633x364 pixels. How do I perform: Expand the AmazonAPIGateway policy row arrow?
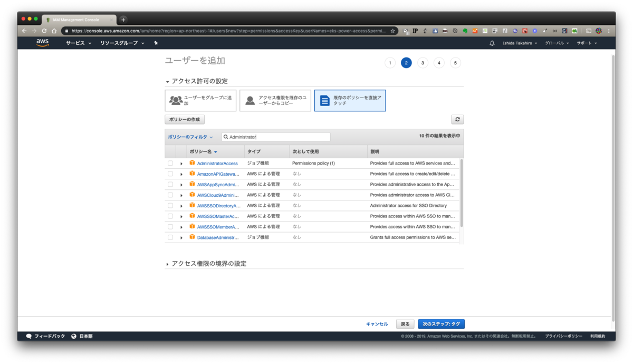(181, 174)
